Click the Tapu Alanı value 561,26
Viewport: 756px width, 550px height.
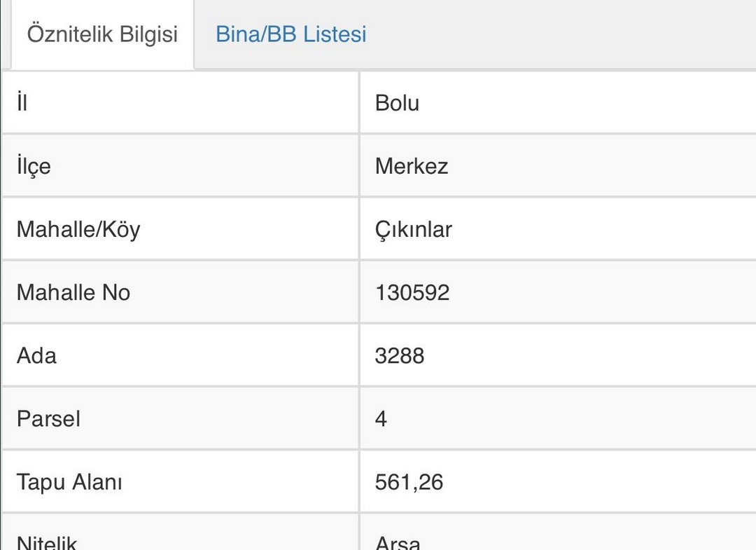409,482
